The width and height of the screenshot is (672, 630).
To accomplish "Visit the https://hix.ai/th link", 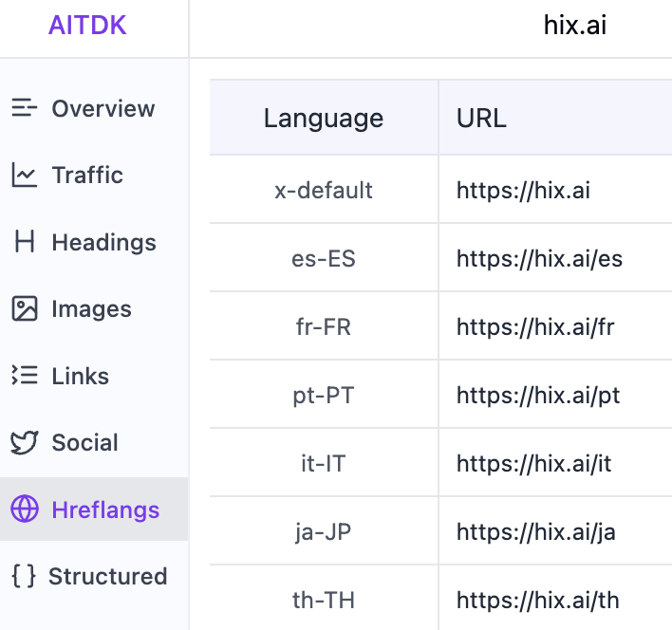I will (537, 600).
